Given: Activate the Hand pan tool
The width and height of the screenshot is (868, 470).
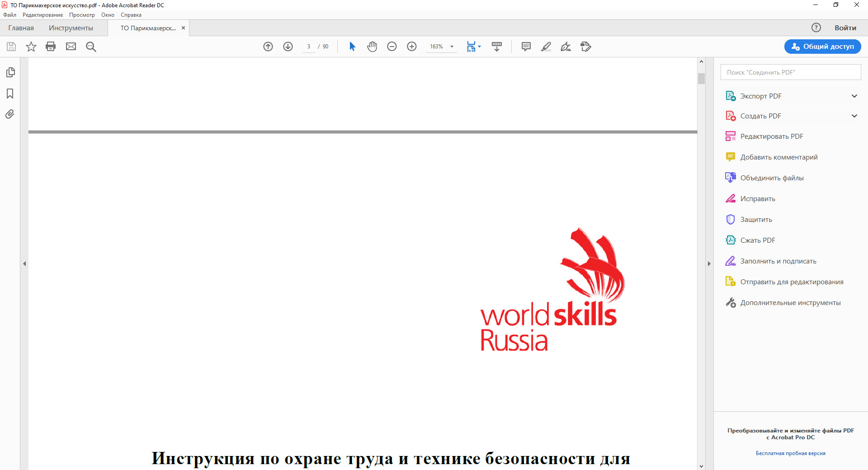Looking at the screenshot, I should tap(372, 47).
